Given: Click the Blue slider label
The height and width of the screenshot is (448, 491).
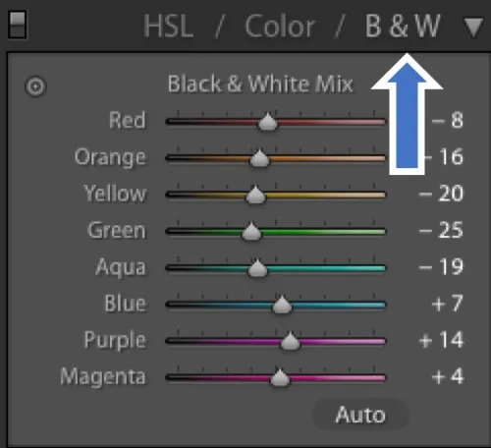Looking at the screenshot, I should pos(126,304).
